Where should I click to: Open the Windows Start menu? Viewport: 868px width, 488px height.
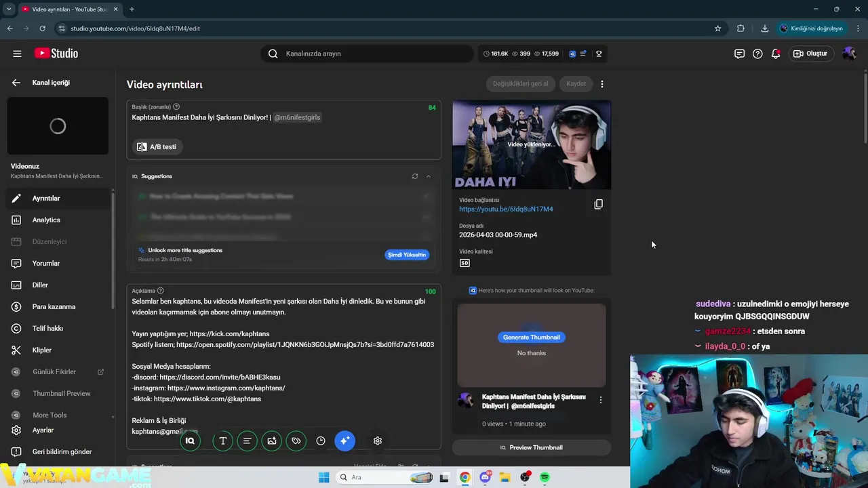[323, 478]
